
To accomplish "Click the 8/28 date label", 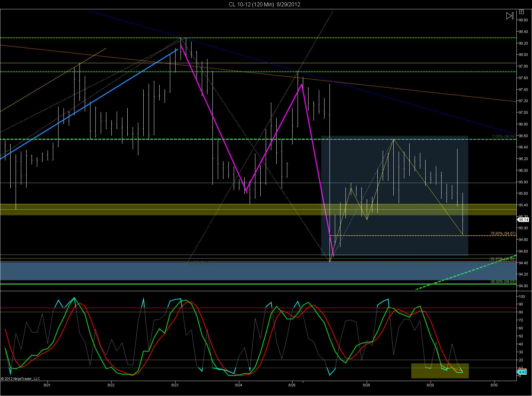I will [x=366, y=385].
